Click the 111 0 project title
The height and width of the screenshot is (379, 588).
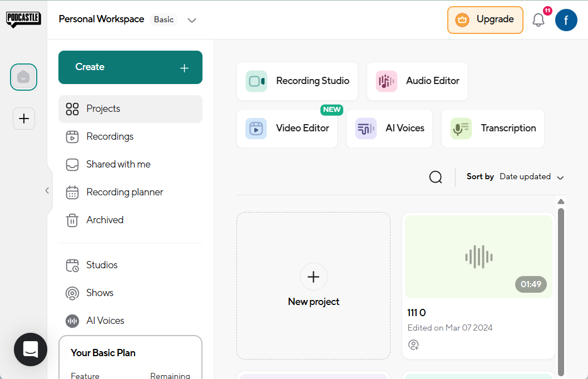click(x=417, y=313)
